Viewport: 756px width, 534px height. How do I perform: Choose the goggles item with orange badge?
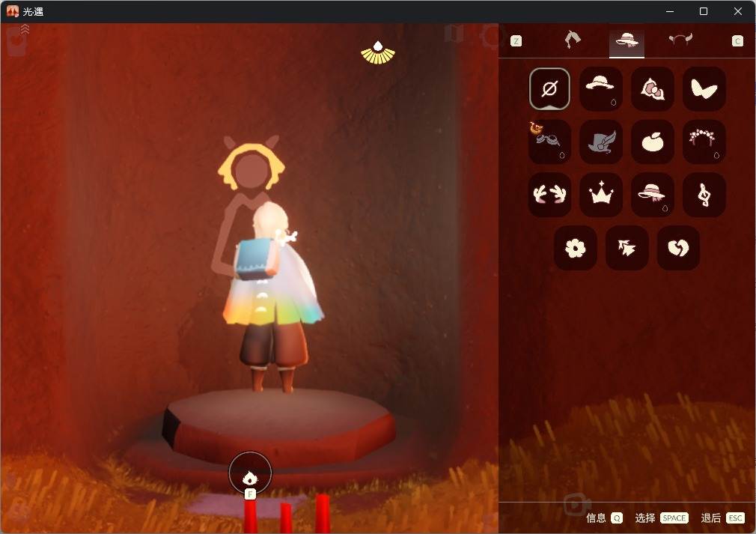coord(549,142)
